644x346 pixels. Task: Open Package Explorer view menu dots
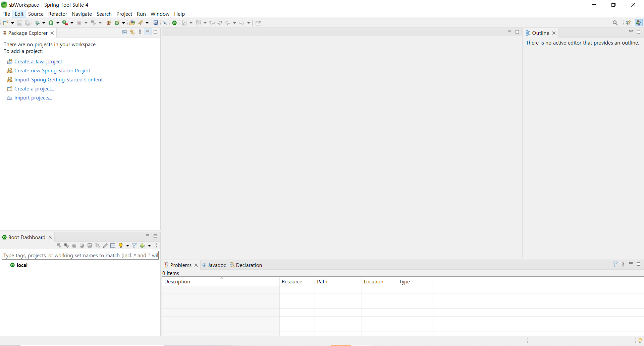tap(140, 32)
